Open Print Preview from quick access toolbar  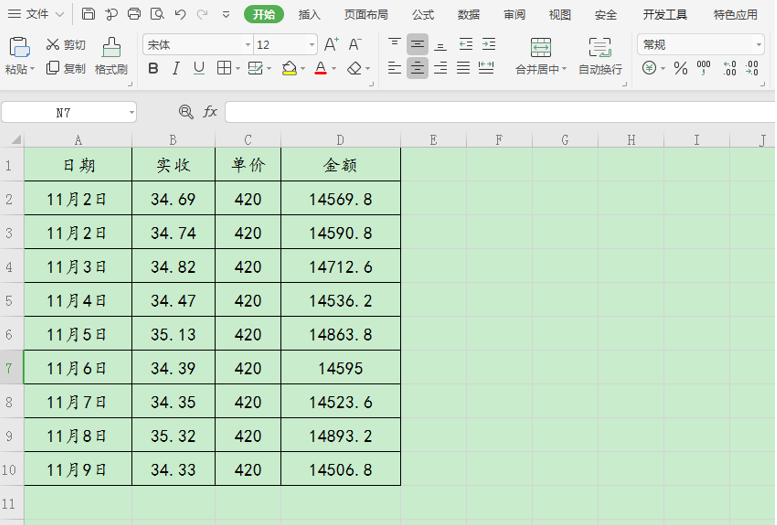[157, 14]
